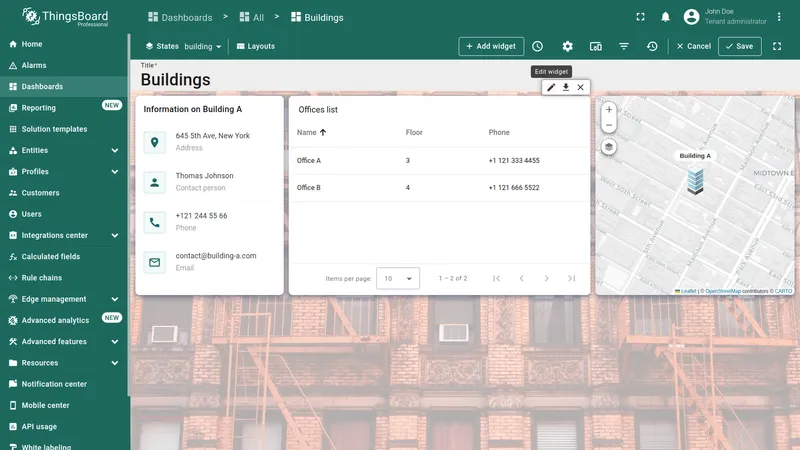Click the Building A map marker
Image resolution: width=800 pixels, height=450 pixels.
click(695, 181)
